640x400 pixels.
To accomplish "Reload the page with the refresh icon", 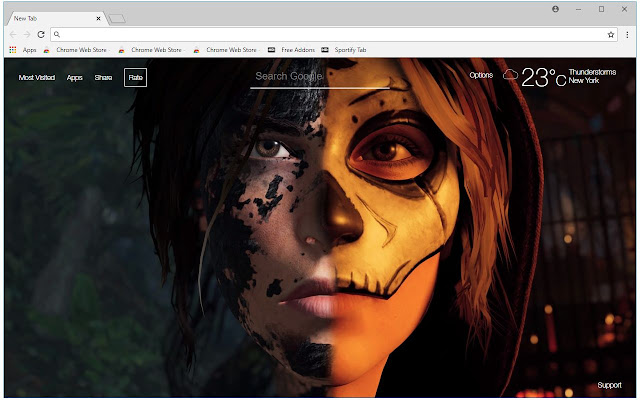I will [x=41, y=35].
